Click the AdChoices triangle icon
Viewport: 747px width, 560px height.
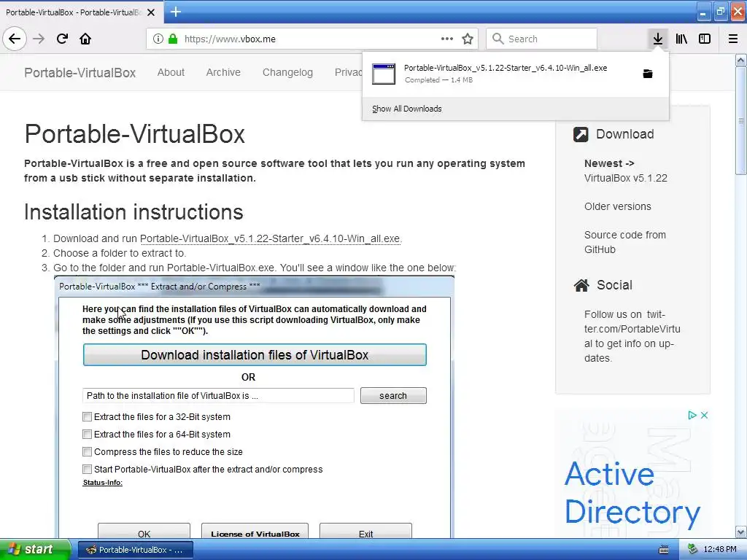tap(692, 415)
